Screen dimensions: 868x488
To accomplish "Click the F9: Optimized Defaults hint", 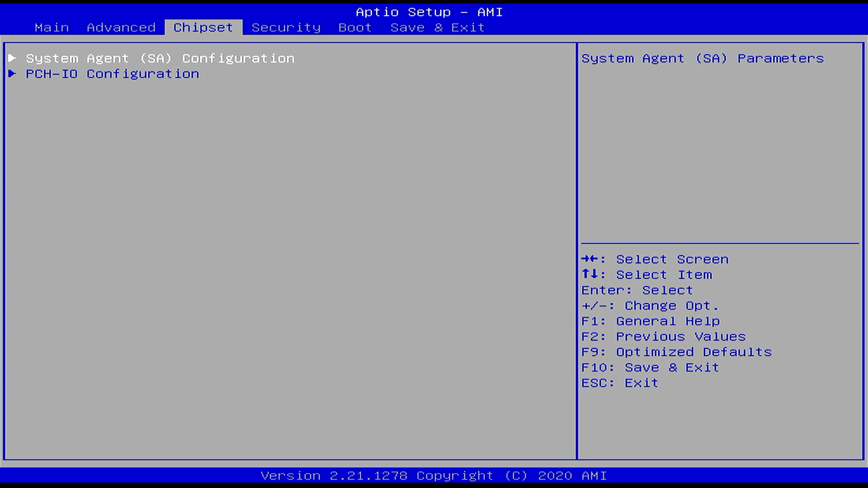I will coord(676,352).
